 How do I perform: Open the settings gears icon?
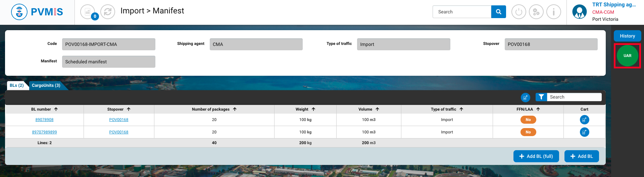pyautogui.click(x=536, y=12)
